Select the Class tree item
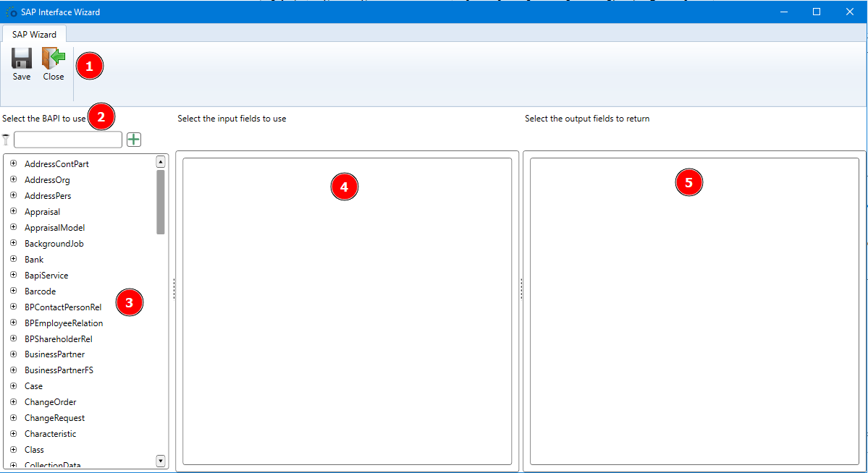 pyautogui.click(x=34, y=449)
